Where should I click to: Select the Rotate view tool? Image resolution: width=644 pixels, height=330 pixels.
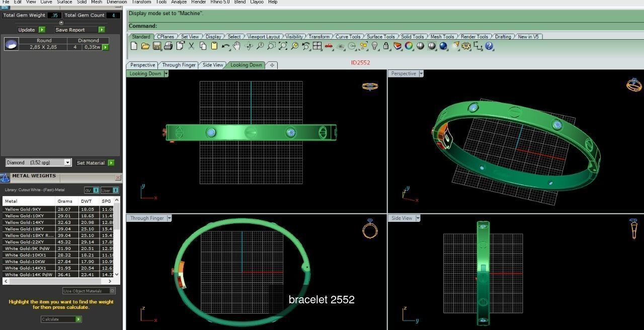click(249, 46)
